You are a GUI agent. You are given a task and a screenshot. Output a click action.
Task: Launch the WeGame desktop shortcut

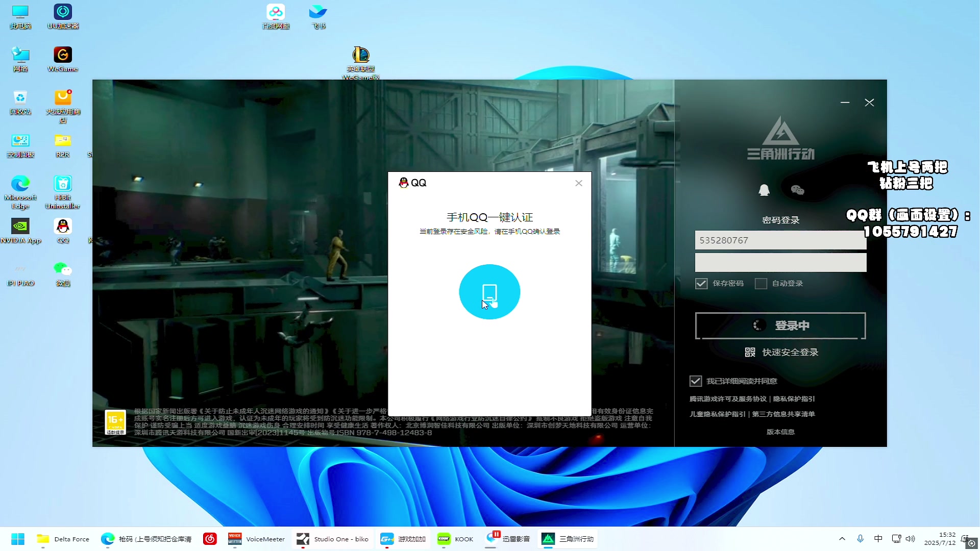tap(63, 59)
